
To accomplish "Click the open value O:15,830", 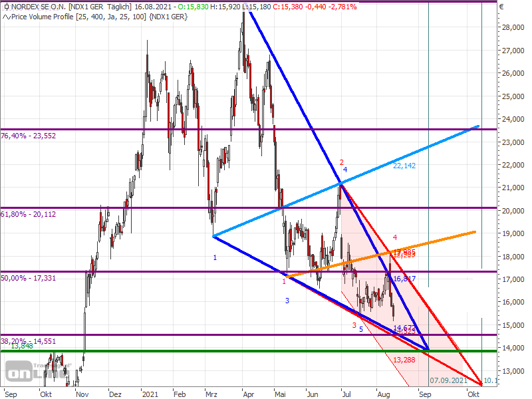I will pos(193,7).
